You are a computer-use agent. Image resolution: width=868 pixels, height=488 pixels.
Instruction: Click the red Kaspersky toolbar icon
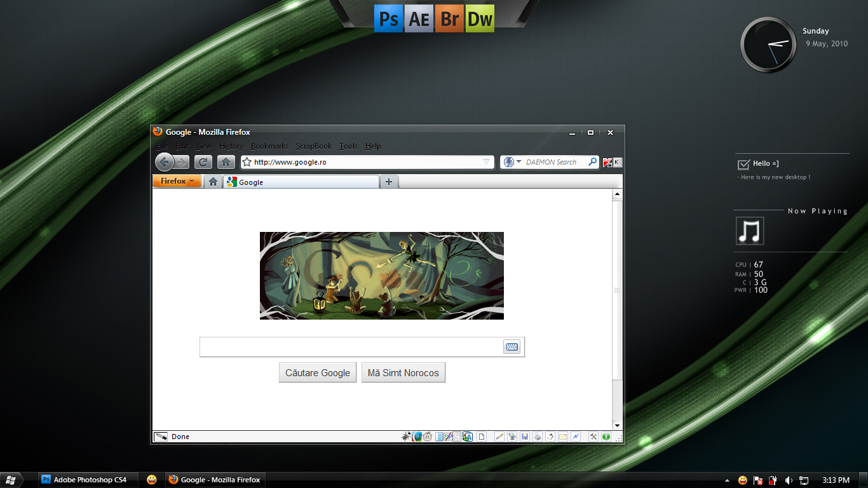pyautogui.click(x=607, y=162)
